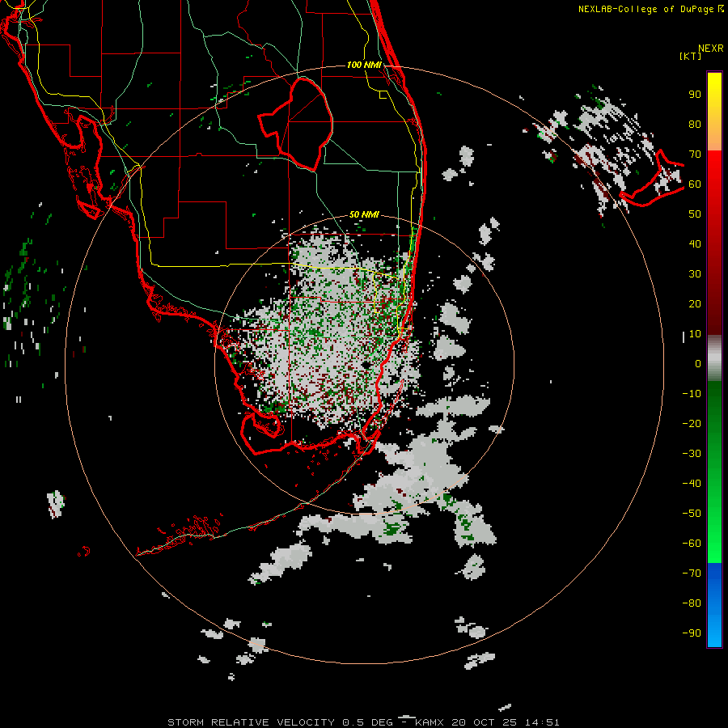Click the positive 80 scale label
This screenshot has height=728, width=728.
click(695, 124)
